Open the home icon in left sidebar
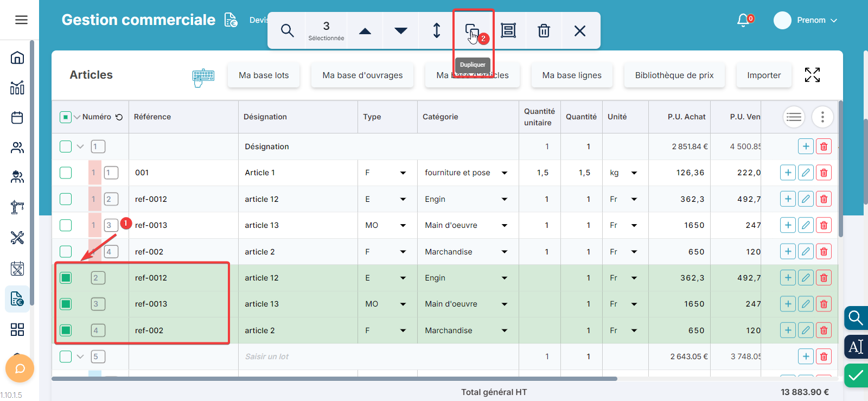 (17, 58)
